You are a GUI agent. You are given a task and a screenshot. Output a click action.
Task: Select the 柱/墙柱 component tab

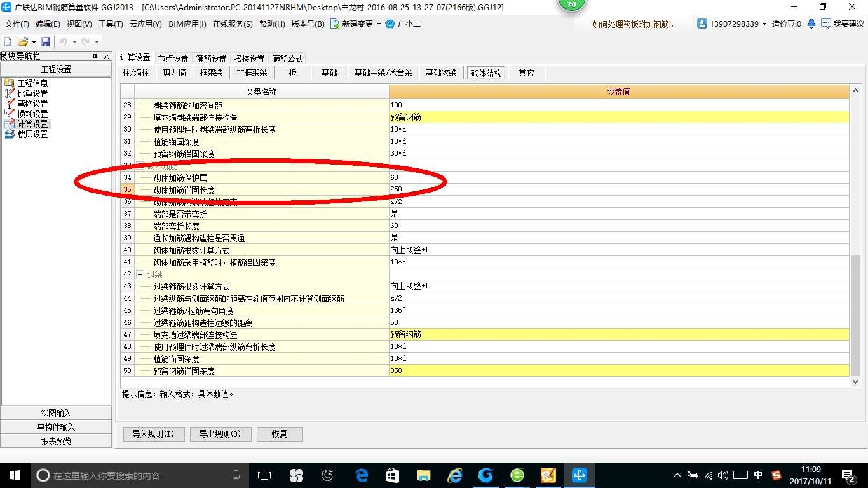pos(135,72)
